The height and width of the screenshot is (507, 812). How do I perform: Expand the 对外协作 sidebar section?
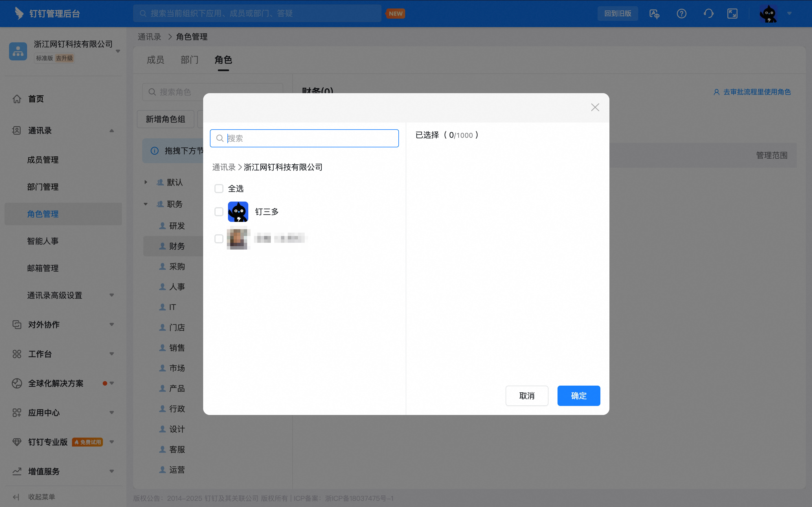click(112, 324)
